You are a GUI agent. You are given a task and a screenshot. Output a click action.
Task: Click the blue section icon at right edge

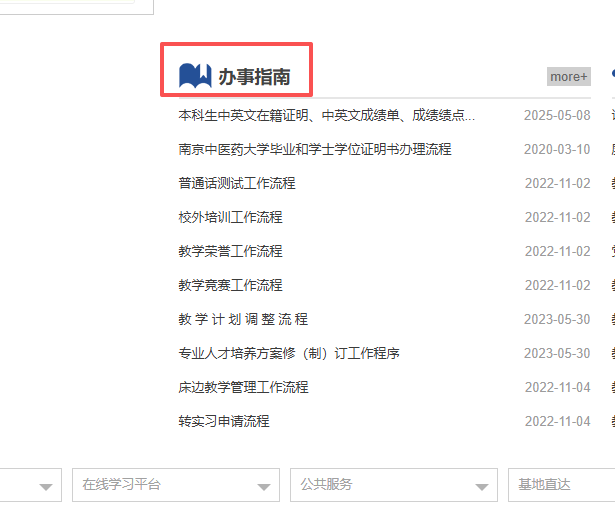[611, 75]
